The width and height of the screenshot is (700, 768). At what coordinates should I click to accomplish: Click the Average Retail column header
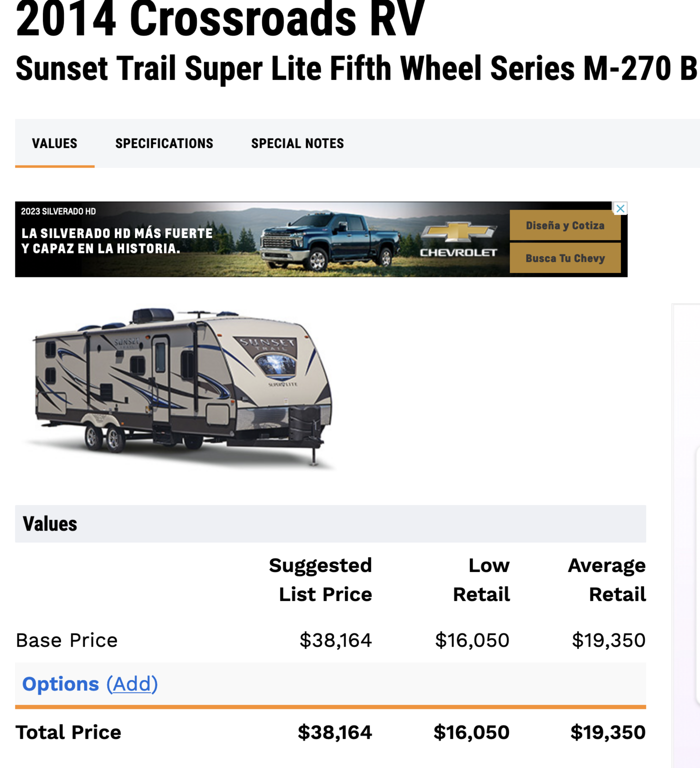click(x=607, y=579)
